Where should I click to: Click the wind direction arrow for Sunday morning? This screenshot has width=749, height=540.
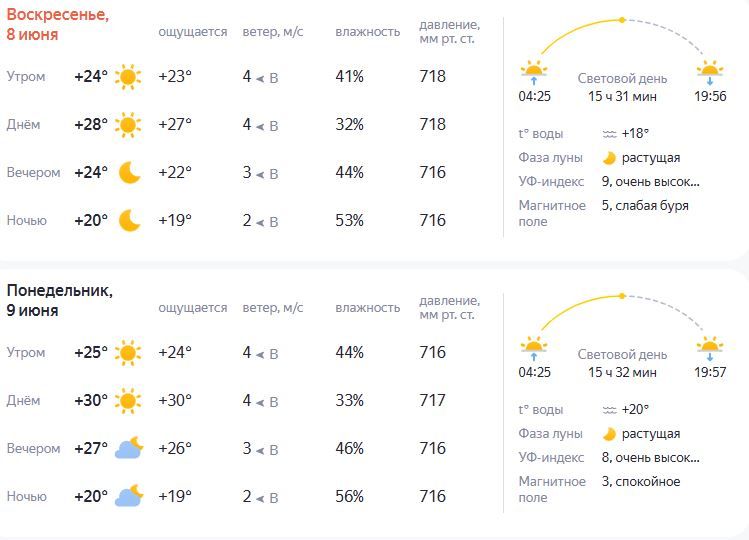pos(260,78)
